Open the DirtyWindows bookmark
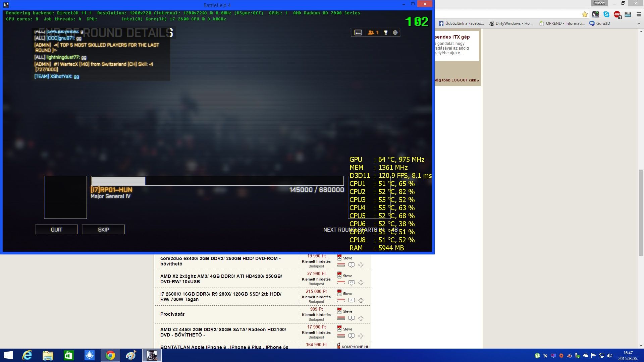The image size is (644, 362). 511,23
